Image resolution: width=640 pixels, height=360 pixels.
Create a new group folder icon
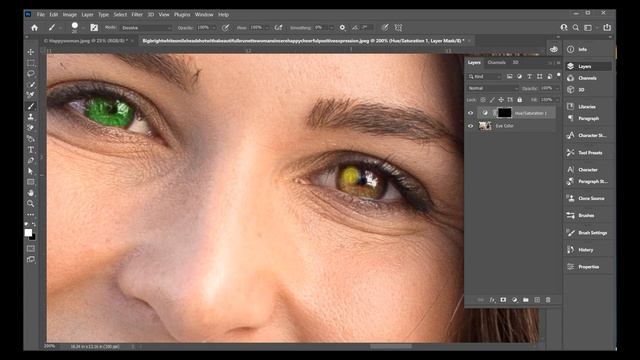(x=526, y=300)
